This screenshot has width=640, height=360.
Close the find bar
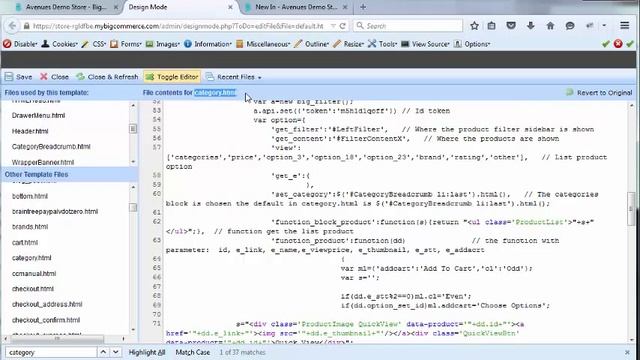pyautogui.click(x=627, y=352)
